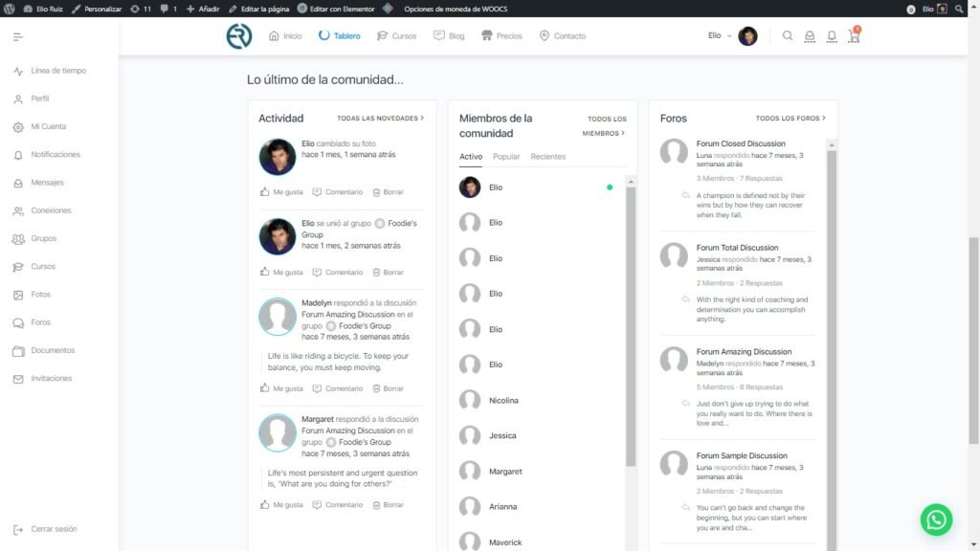
Task: Click admin bar search magnifier icon
Action: pyautogui.click(x=959, y=9)
